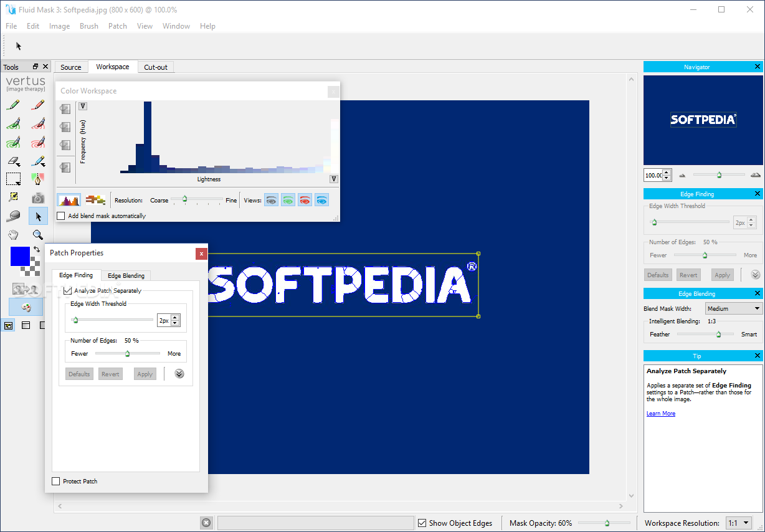Open the Image menu
The width and height of the screenshot is (765, 532).
tap(59, 26)
